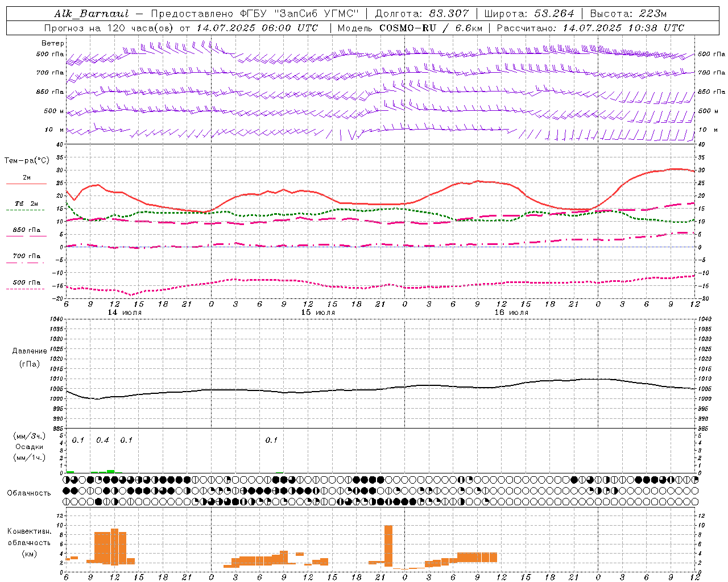Click the tallest orange convective bar near hour 21
Image resolution: width=728 pixels, height=582 pixels.
[x=388, y=546]
